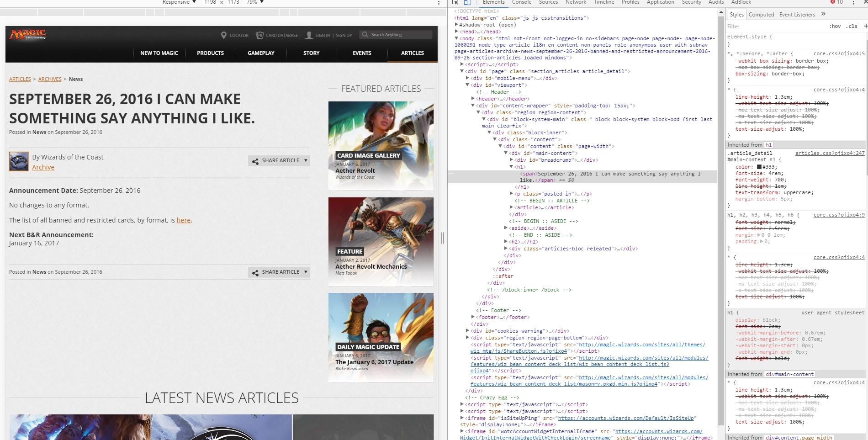
Task: Activate the DevTools inspect element picker
Action: [x=455, y=2]
